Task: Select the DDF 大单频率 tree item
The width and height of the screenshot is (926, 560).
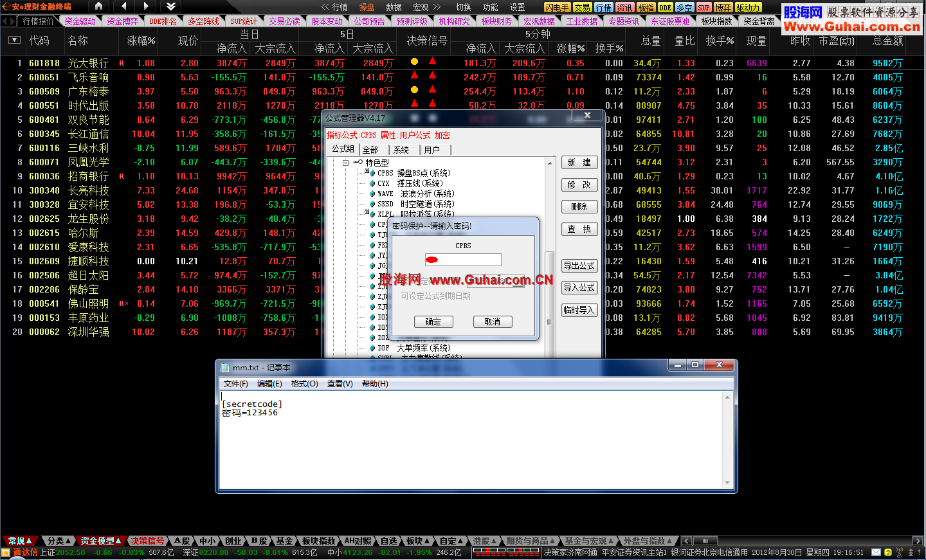Action: pos(413,348)
